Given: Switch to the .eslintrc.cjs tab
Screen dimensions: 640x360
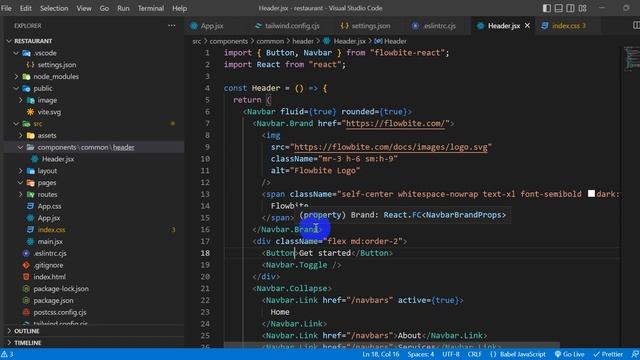Looking at the screenshot, I should pyautogui.click(x=434, y=26).
